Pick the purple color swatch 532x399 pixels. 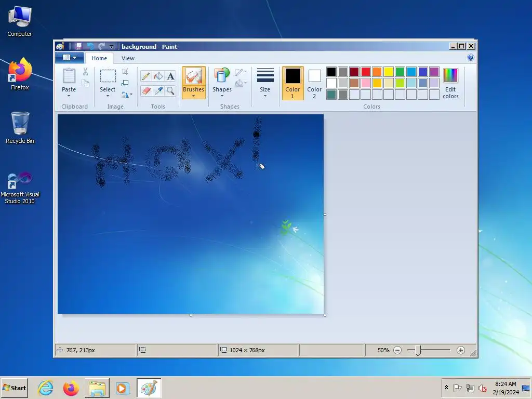pyautogui.click(x=434, y=72)
